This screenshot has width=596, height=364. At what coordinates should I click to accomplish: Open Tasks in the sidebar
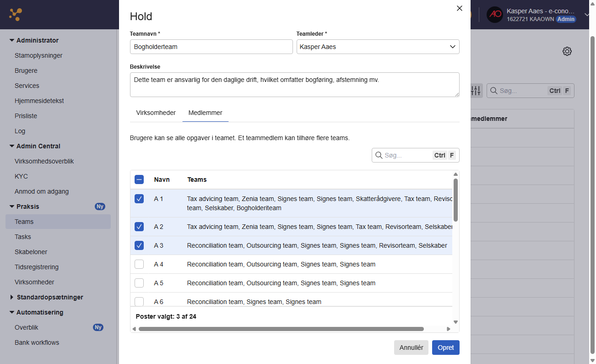(x=23, y=237)
